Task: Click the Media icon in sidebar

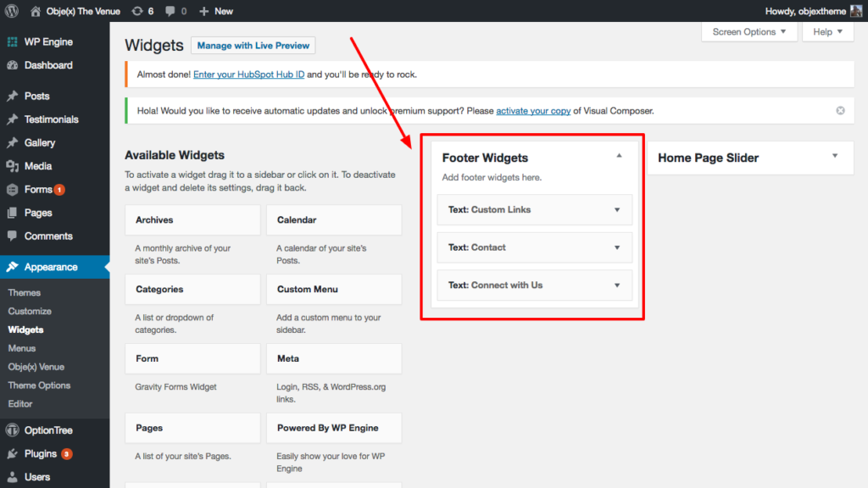Action: click(12, 166)
